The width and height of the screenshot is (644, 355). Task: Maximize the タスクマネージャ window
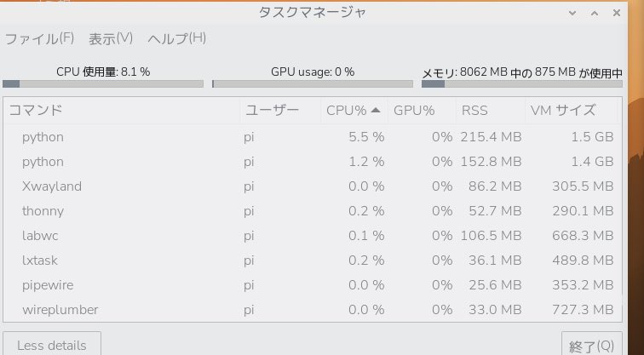(595, 13)
